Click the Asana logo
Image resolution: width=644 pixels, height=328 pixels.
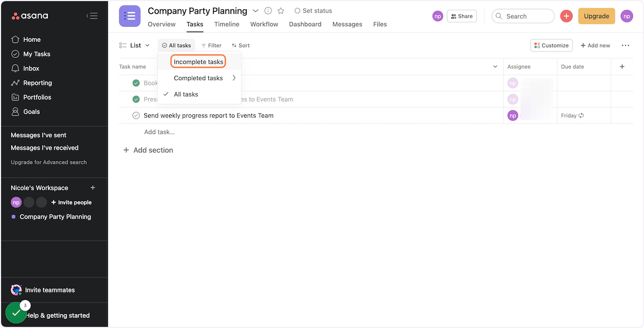coord(30,16)
